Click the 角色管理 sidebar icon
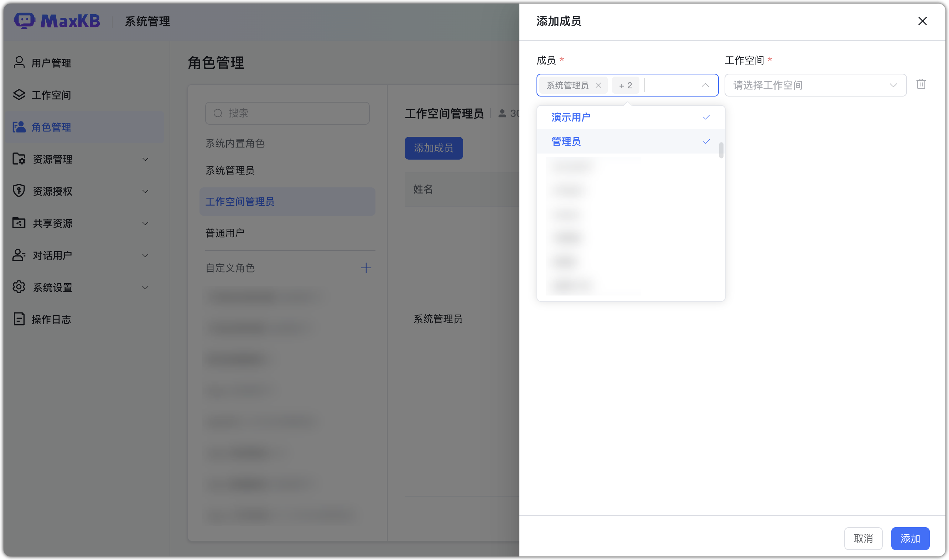Image resolution: width=949 pixels, height=560 pixels. [19, 127]
